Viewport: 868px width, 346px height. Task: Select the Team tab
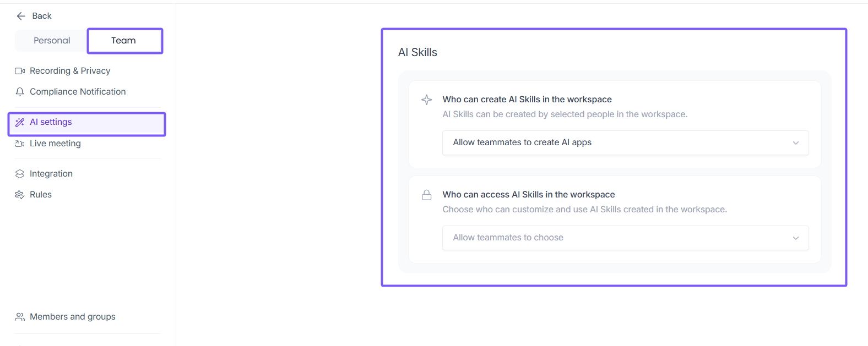coord(124,41)
